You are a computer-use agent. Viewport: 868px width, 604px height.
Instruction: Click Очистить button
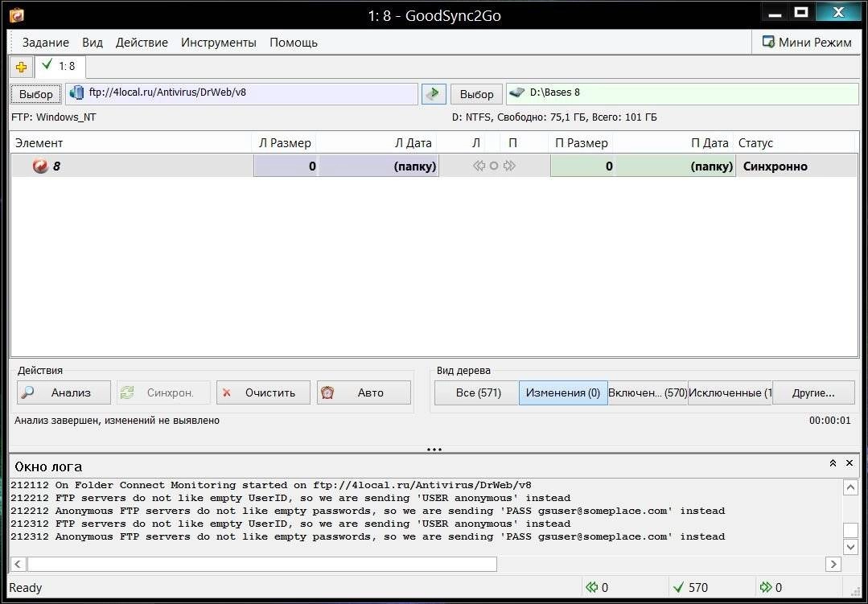tap(263, 392)
